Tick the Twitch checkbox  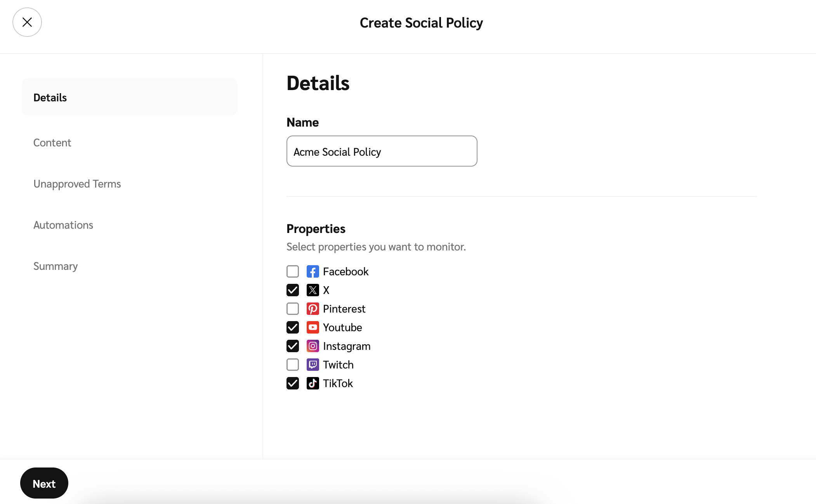coord(293,365)
